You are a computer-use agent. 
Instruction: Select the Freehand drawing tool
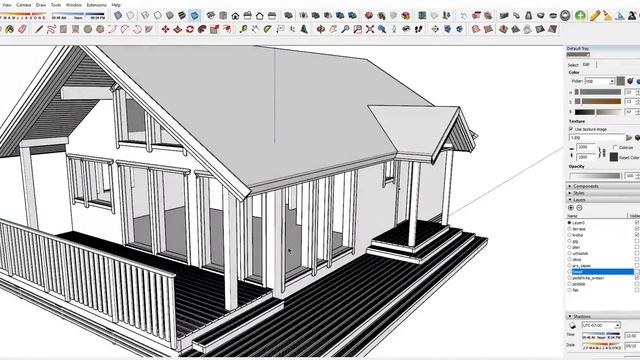pos(51,29)
